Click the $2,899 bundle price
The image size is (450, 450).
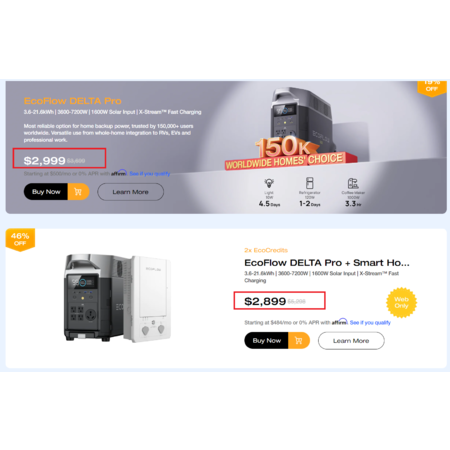[x=265, y=301]
